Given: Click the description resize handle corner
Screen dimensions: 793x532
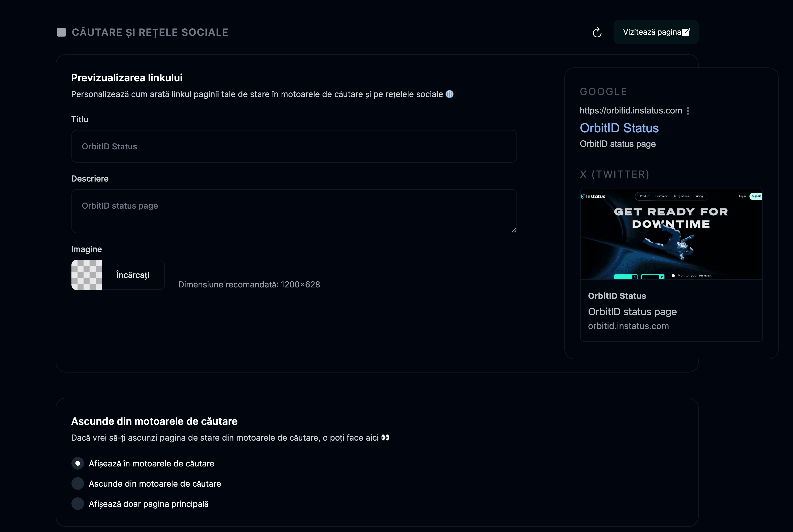Looking at the screenshot, I should [514, 230].
